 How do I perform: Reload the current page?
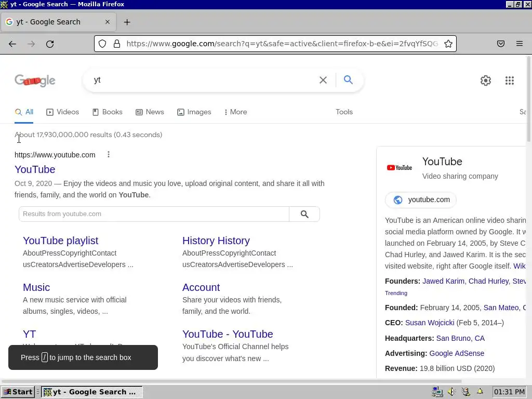(x=50, y=44)
